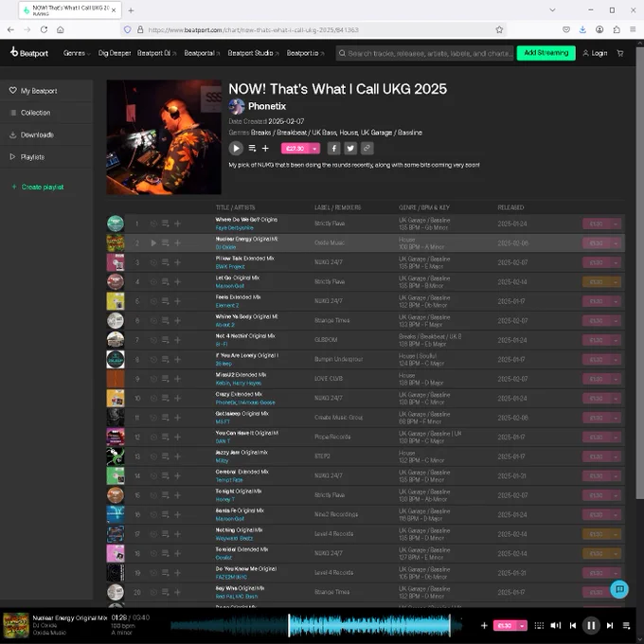
Task: Open chart cover artwork image
Action: pyautogui.click(x=164, y=137)
